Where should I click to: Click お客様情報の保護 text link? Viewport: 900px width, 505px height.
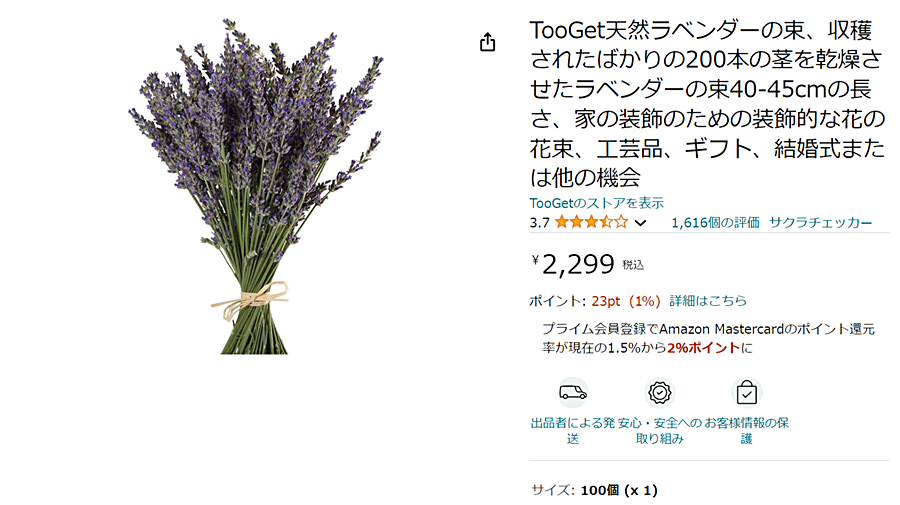(x=746, y=431)
